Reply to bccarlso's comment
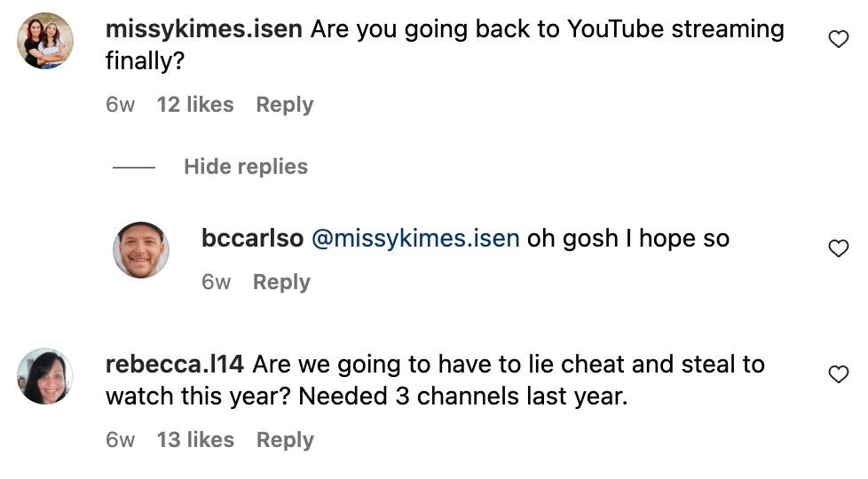The width and height of the screenshot is (868, 479). (x=281, y=282)
